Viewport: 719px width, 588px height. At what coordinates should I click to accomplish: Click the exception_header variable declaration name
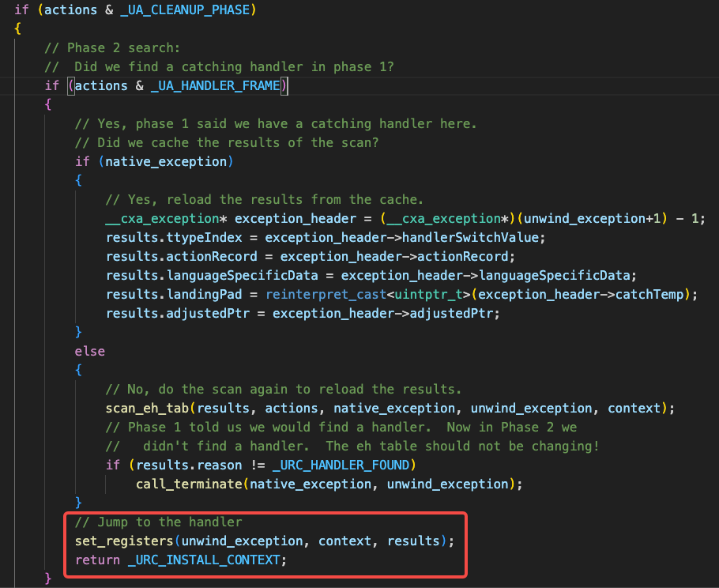(x=296, y=218)
